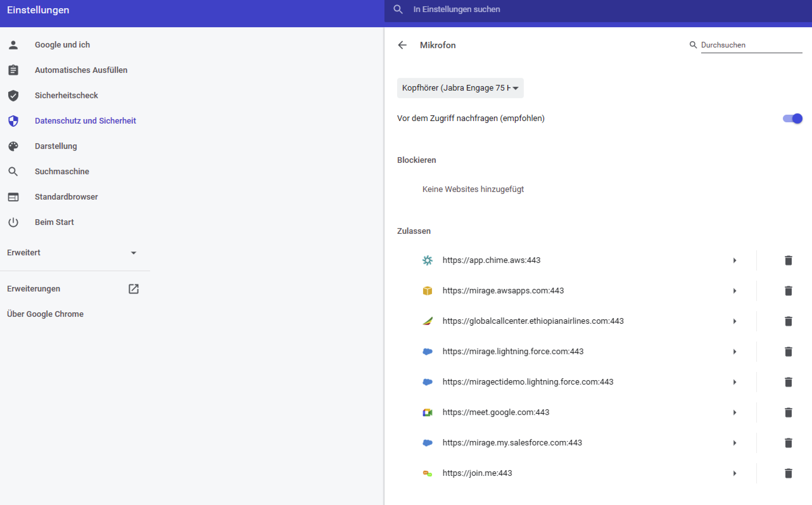Image resolution: width=812 pixels, height=505 pixels.
Task: Click the join.me favicon
Action: pos(427,473)
